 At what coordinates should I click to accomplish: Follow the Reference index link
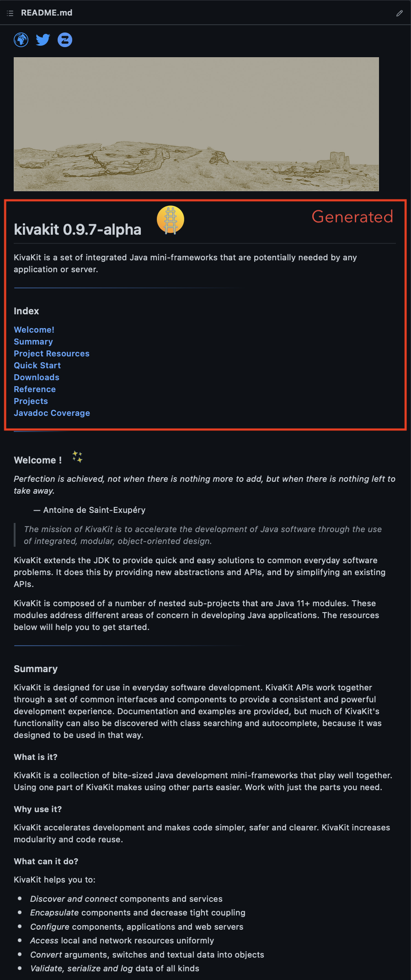(x=35, y=389)
